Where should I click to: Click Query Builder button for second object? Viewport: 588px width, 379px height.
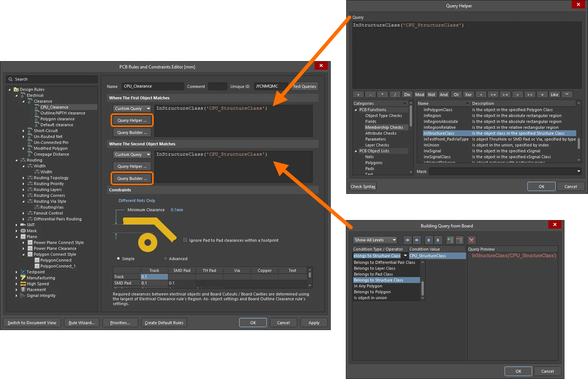tap(132, 178)
